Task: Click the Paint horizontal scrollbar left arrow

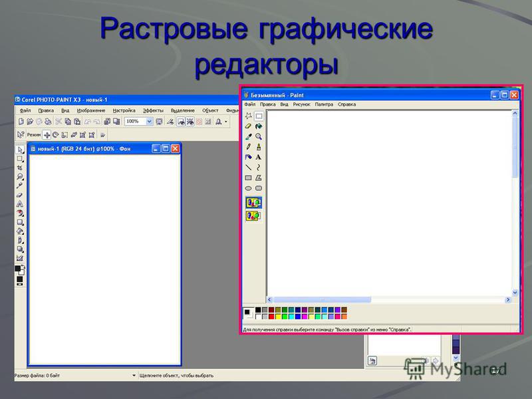Action: [270, 300]
